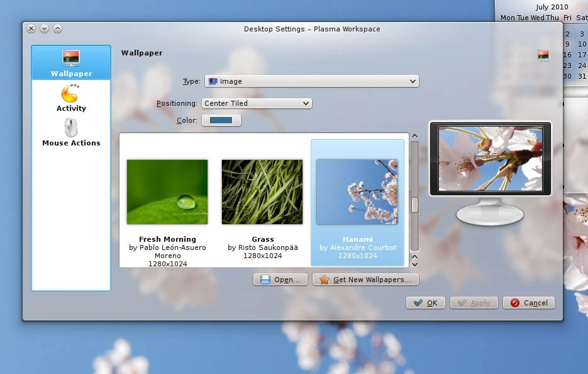588x374 pixels.
Task: Click the Cancel button
Action: click(529, 303)
